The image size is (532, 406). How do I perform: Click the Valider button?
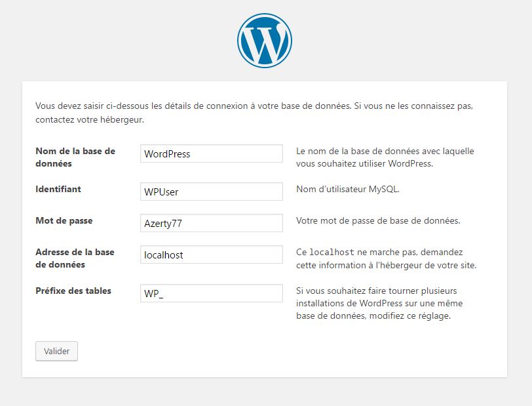56,351
